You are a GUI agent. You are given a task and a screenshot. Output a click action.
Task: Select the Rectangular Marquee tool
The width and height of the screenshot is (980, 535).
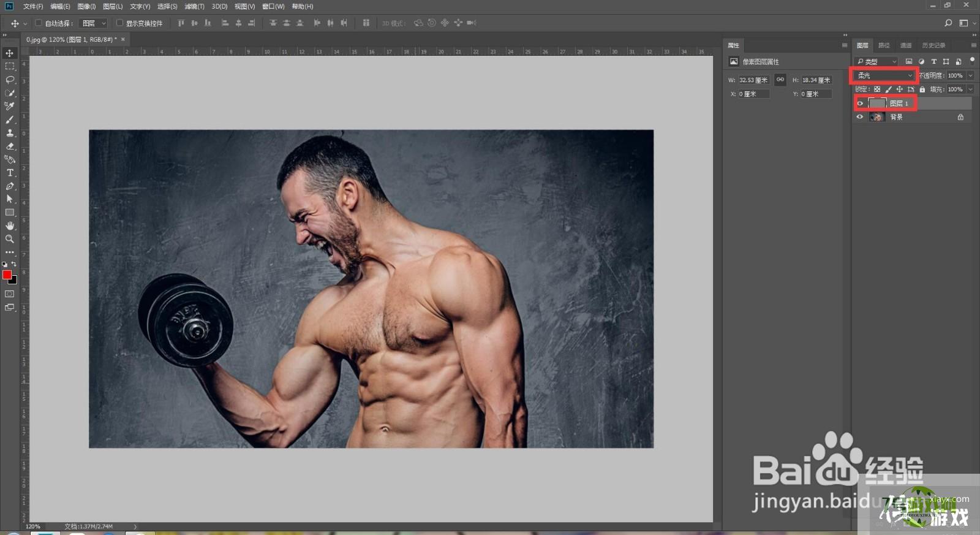(x=9, y=66)
